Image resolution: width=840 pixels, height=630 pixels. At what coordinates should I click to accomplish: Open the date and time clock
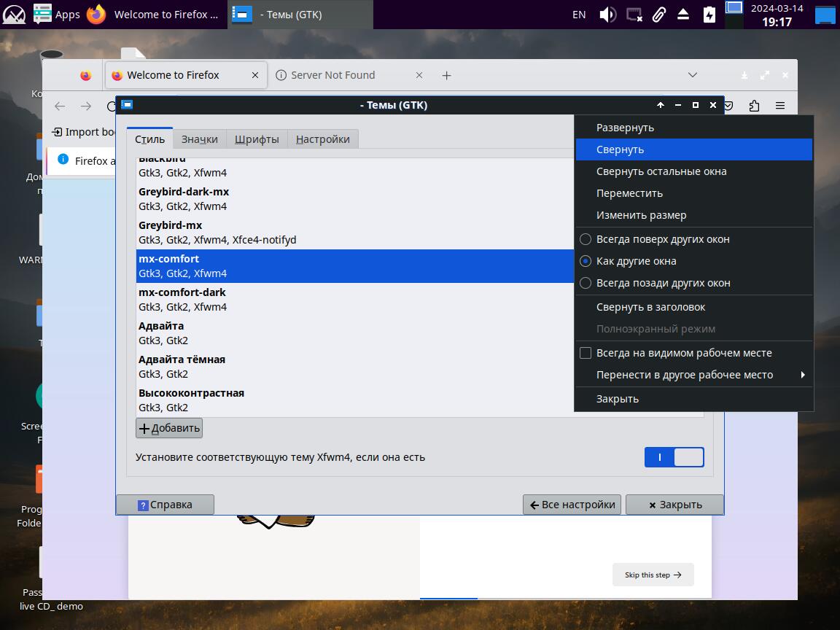pyautogui.click(x=777, y=15)
